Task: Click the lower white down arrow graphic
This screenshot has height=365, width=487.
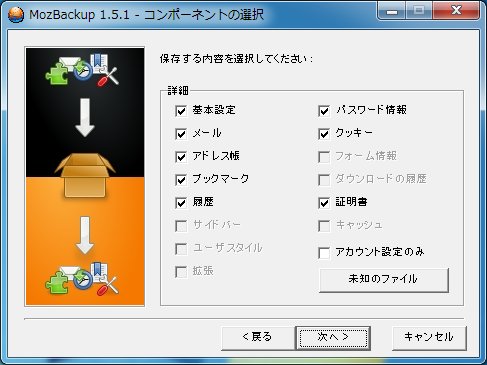Action: coord(85,235)
